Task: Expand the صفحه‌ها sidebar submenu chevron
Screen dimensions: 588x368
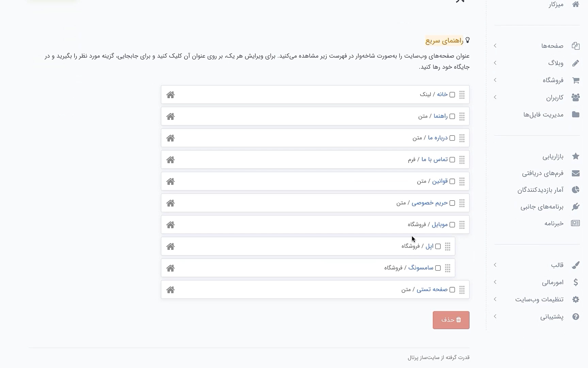Action: point(495,46)
